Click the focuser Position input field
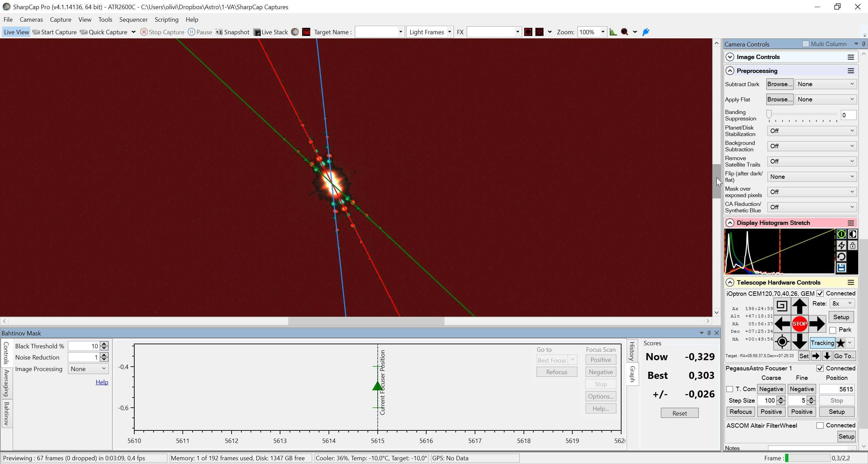Viewport: 868px width, 464px height. pos(836,389)
